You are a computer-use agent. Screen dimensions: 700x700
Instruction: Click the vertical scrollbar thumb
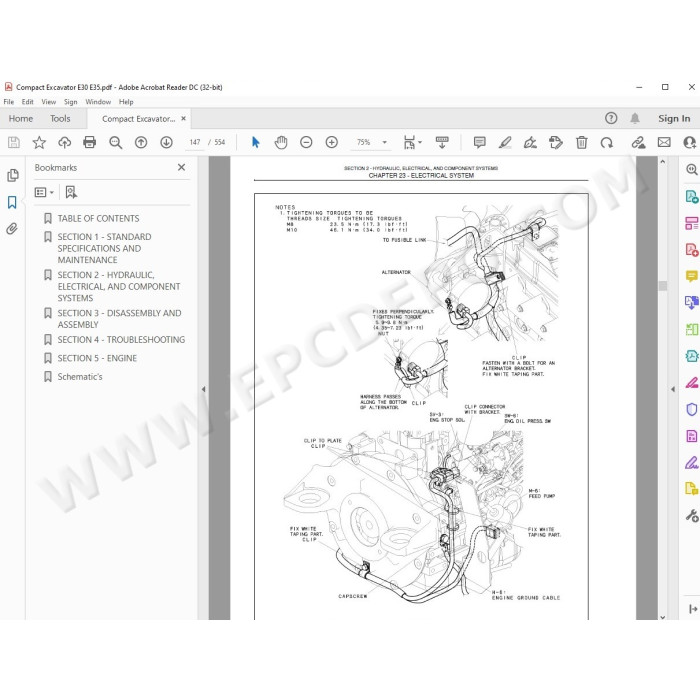(x=662, y=286)
